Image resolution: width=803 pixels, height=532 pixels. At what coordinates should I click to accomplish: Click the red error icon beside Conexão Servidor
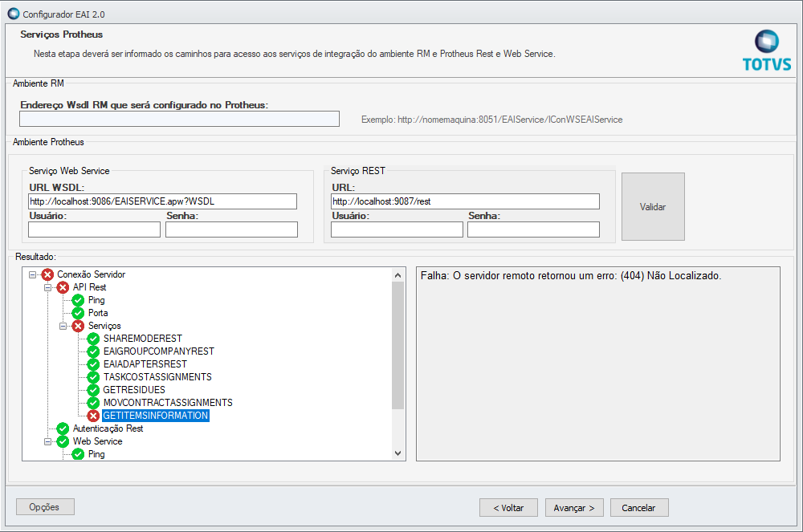pyautogui.click(x=47, y=274)
